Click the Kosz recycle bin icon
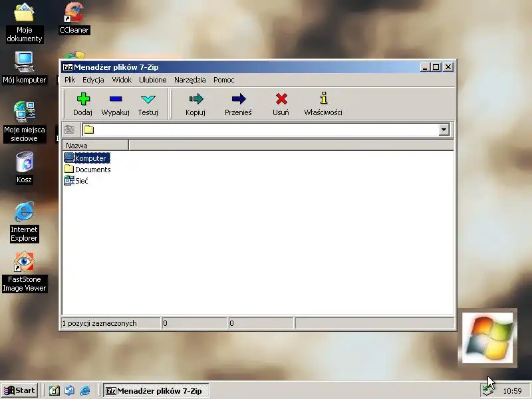 pyautogui.click(x=24, y=168)
